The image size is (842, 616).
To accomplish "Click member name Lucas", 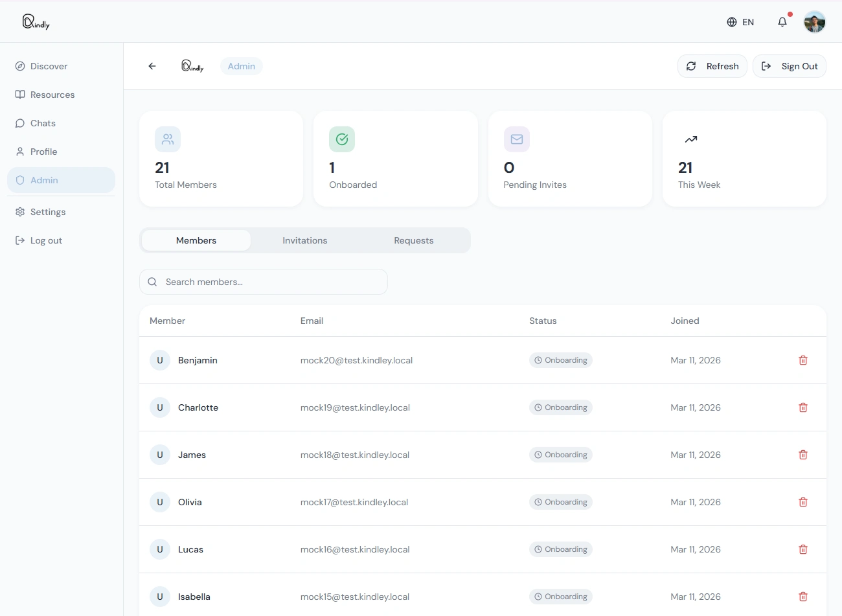I will [x=190, y=549].
